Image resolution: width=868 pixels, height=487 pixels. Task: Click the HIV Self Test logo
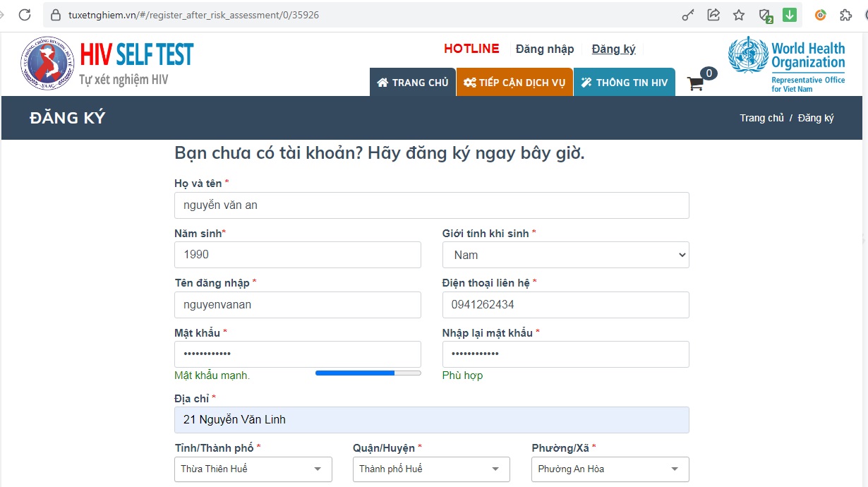pyautogui.click(x=107, y=63)
